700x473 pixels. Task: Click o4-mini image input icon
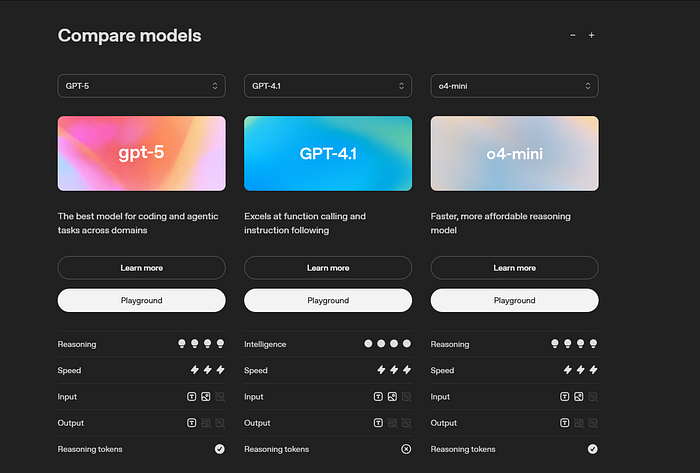pyautogui.click(x=579, y=396)
